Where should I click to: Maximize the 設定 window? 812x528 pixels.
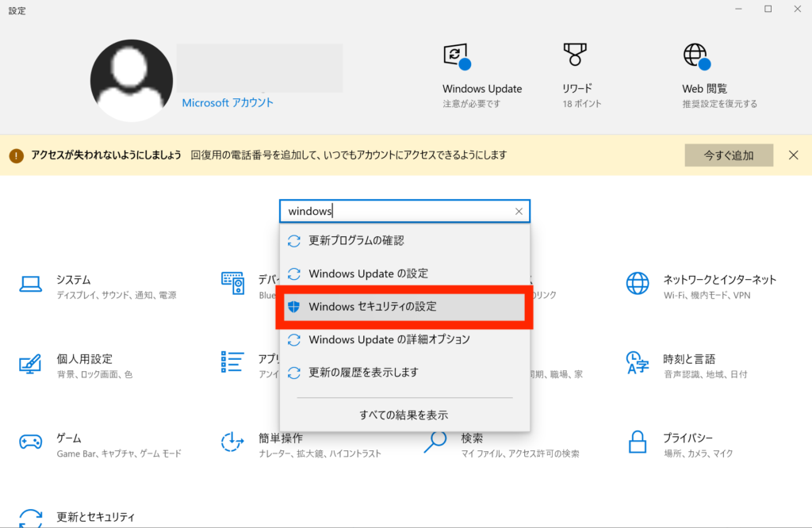point(768,9)
